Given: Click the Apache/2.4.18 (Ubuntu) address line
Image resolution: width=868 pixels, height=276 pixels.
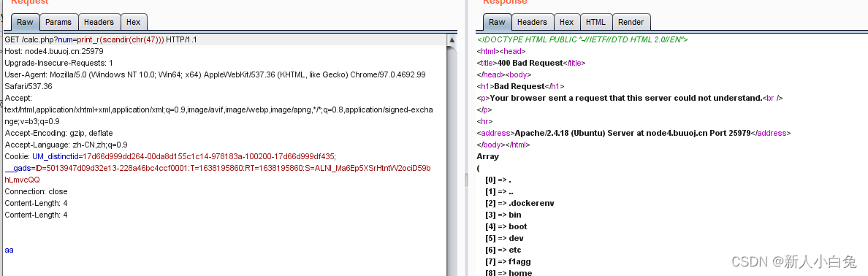Looking at the screenshot, I should pos(634,133).
